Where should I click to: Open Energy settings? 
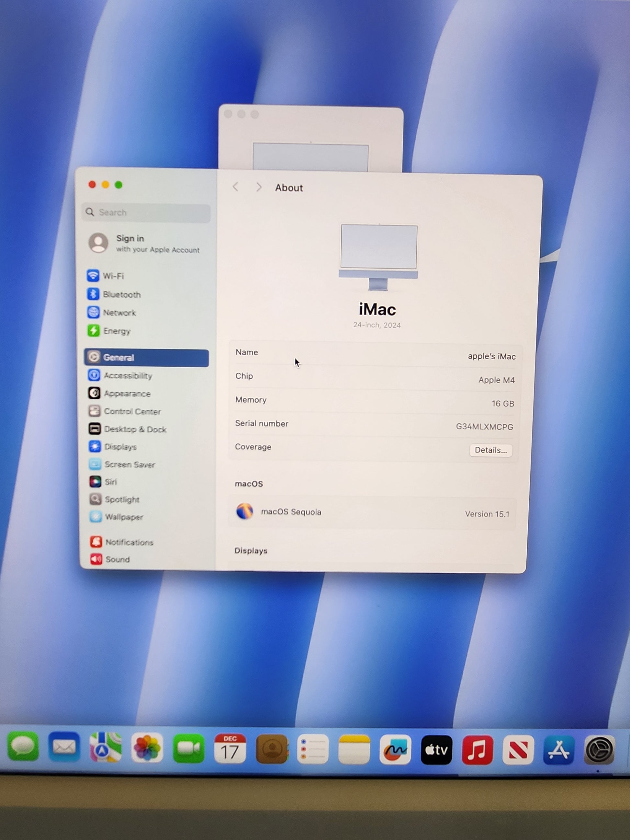[117, 331]
